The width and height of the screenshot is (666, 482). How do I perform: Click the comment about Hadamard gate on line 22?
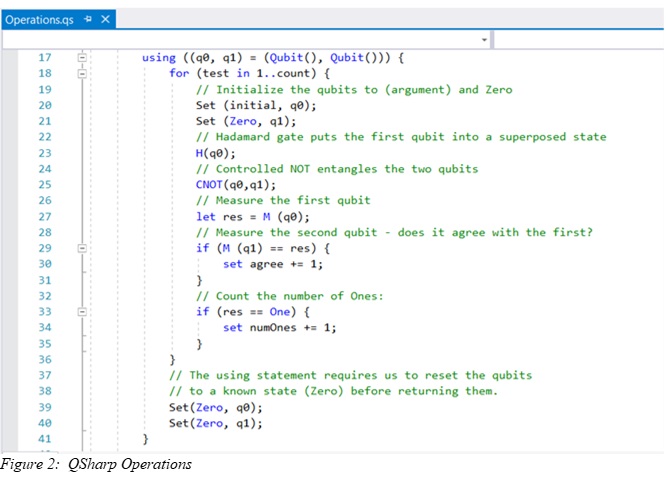401,137
